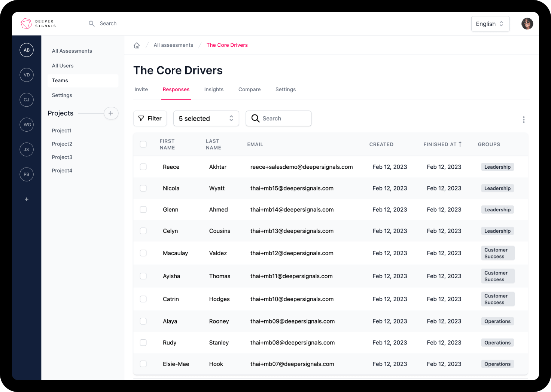Viewport: 551px width, 392px height.
Task: Check the box for Rudy Stanley
Action: (143, 342)
